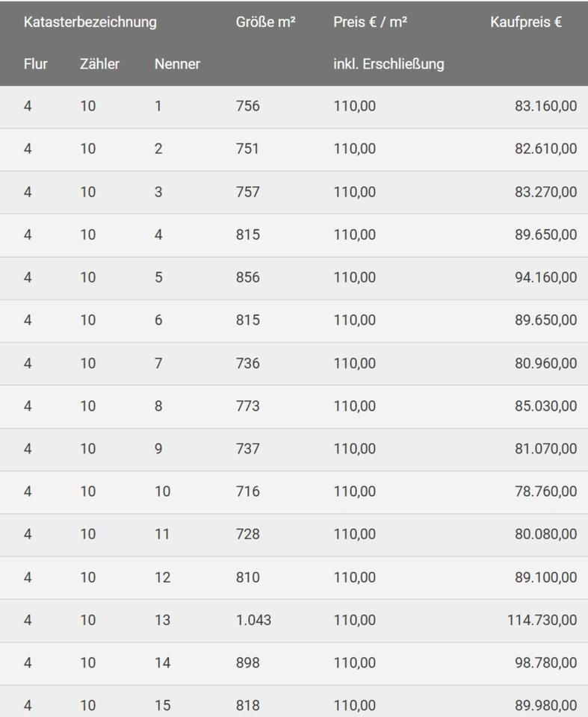
Task: Click the purchase price 80.080,00
Action: pyautogui.click(x=545, y=534)
